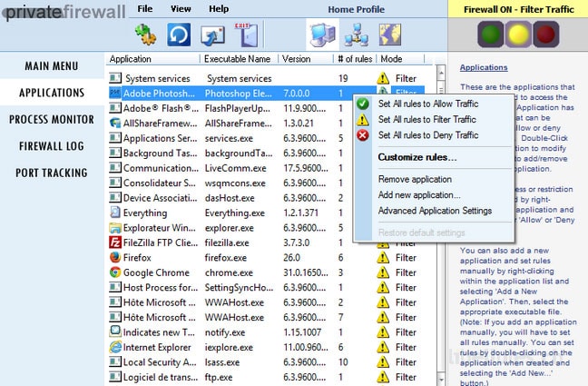This screenshot has height=386, width=588.
Task: Select Customize rules... menu entry
Action: tap(417, 157)
